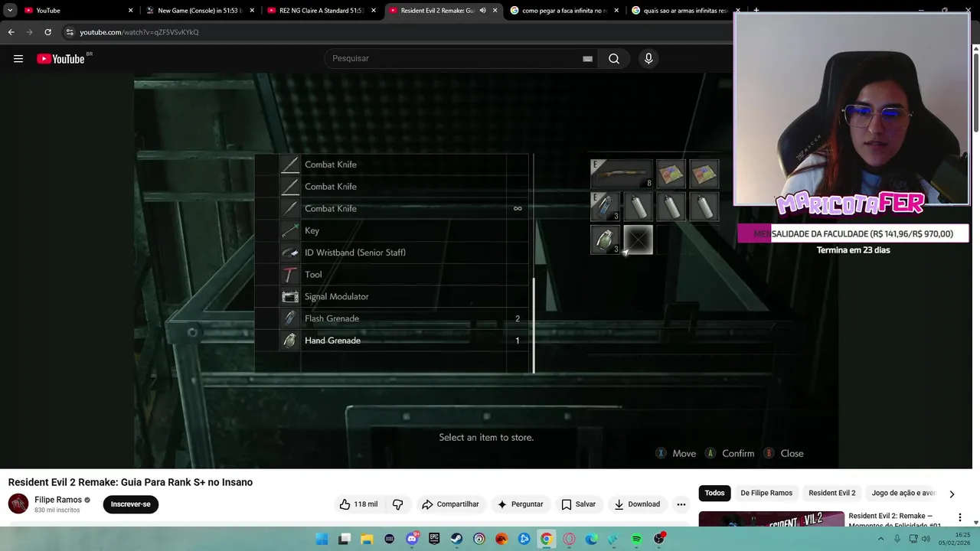Switch to quais sao ar armas infinitas tab

[684, 11]
